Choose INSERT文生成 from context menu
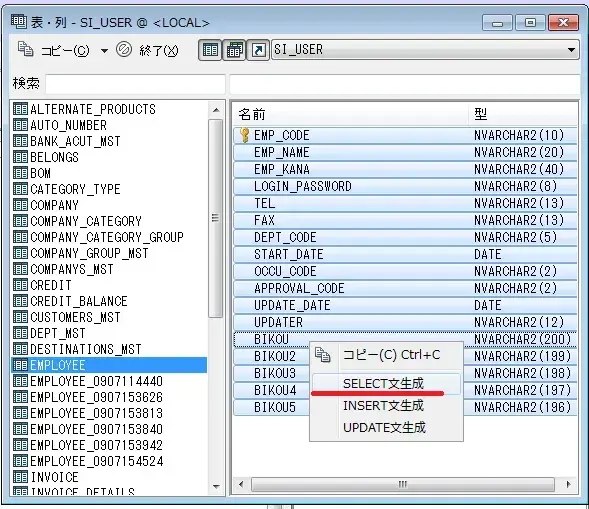The height and width of the screenshot is (509, 589). (386, 406)
